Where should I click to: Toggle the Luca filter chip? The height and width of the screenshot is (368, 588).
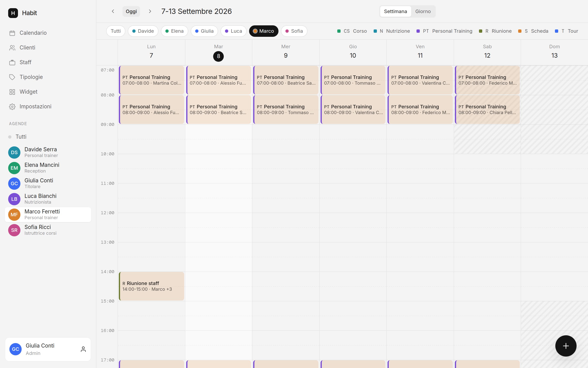click(234, 31)
